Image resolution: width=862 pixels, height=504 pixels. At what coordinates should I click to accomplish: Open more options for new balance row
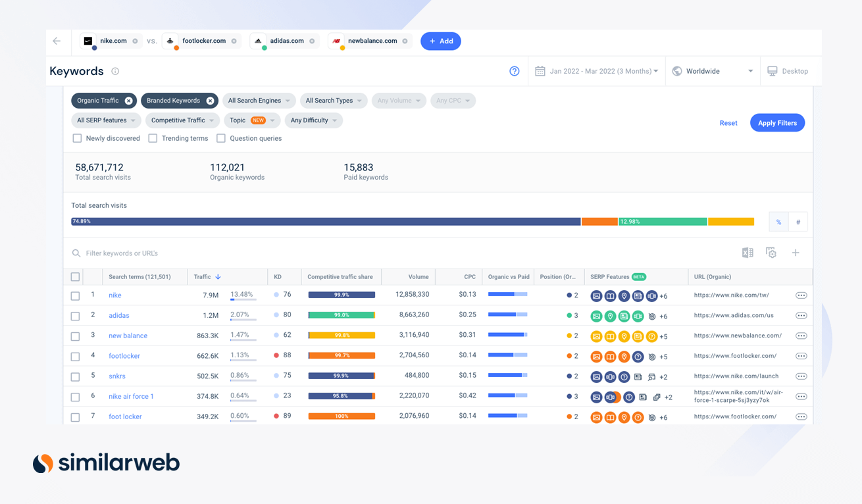(801, 336)
